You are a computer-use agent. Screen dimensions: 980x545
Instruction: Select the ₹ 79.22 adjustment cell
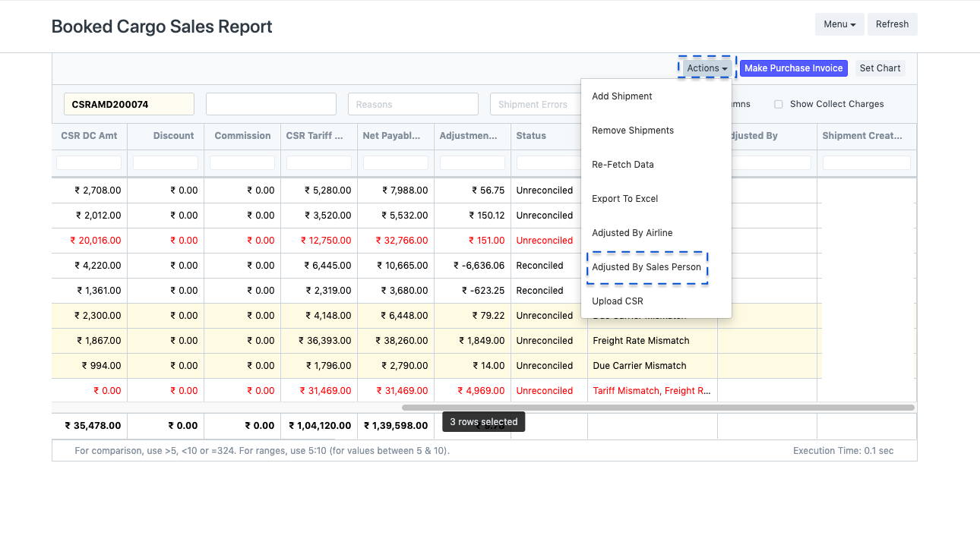tap(473, 316)
